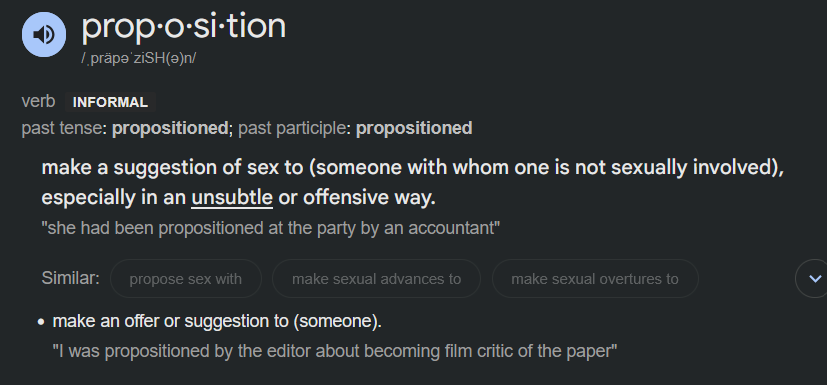
Task: Click the "Similar:" label
Action: click(x=71, y=278)
